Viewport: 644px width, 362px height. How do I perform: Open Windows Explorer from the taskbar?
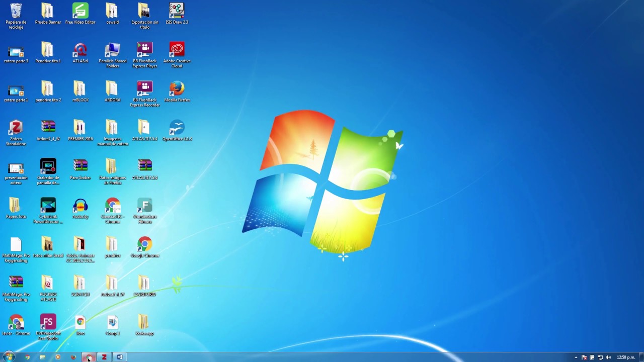click(x=43, y=357)
